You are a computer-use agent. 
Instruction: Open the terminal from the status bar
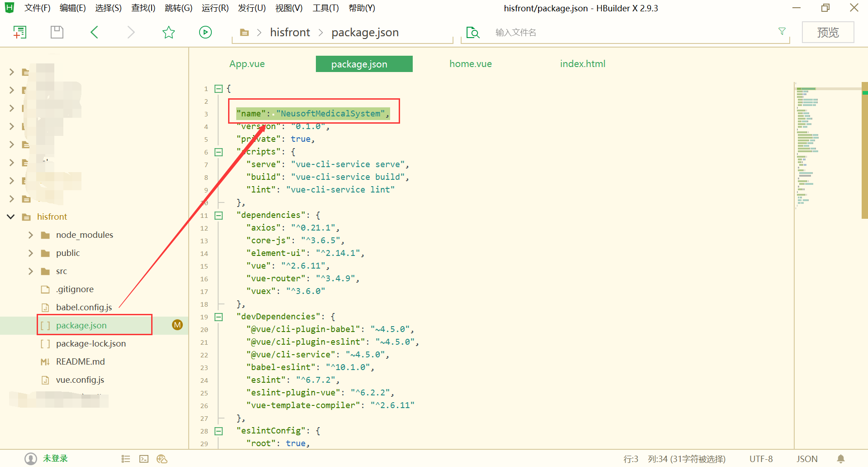click(x=144, y=459)
